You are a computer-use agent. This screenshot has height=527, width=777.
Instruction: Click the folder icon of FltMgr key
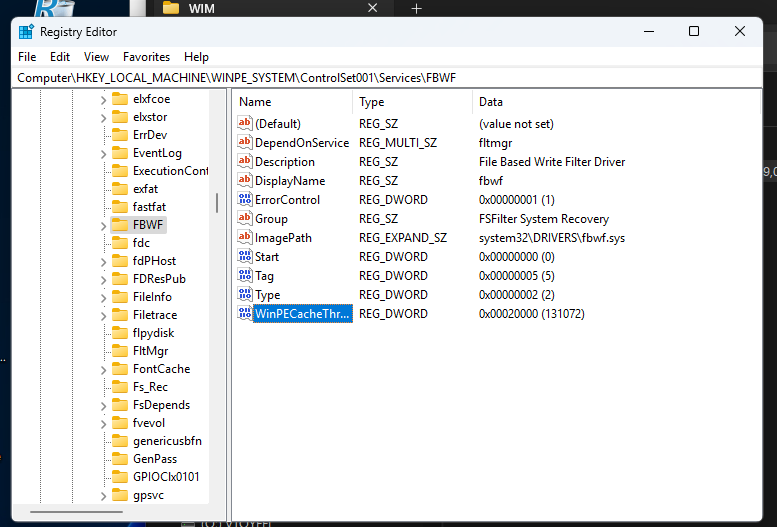120,351
